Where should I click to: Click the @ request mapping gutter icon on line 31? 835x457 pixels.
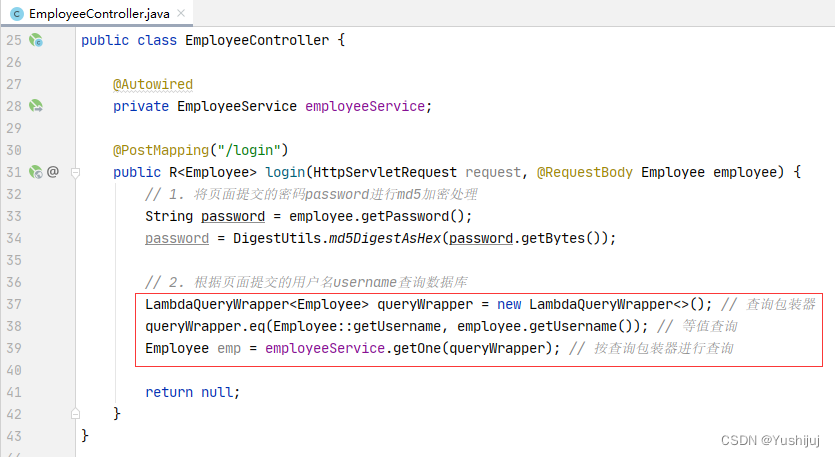pos(53,172)
